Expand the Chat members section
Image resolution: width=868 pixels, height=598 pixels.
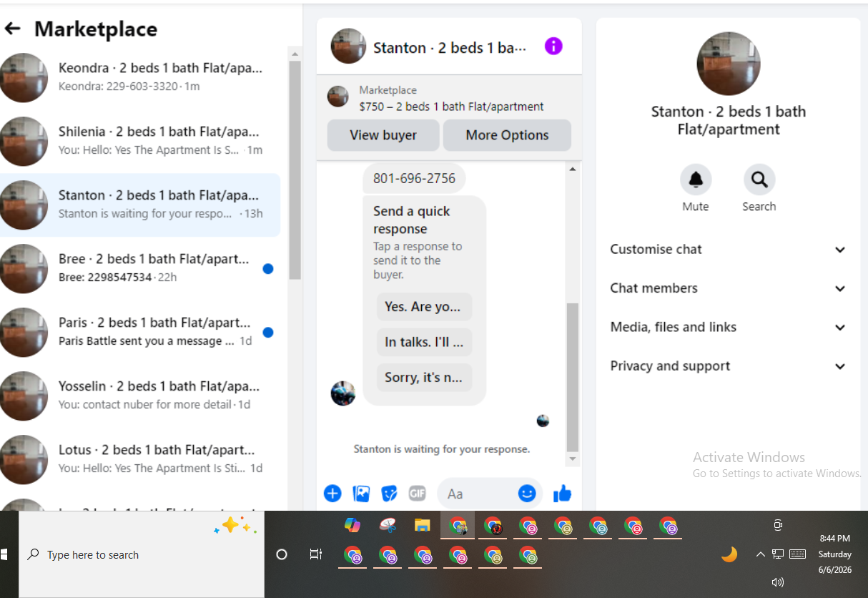(x=728, y=288)
